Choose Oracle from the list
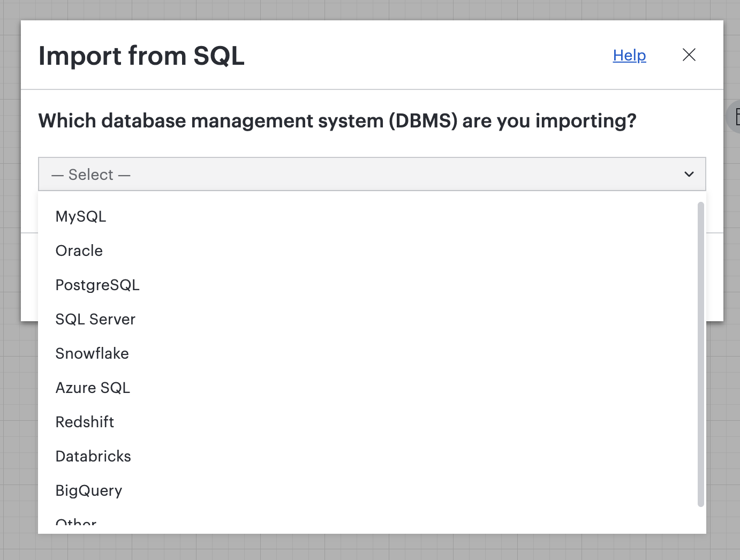Screen dimensions: 740x560 point(372,251)
